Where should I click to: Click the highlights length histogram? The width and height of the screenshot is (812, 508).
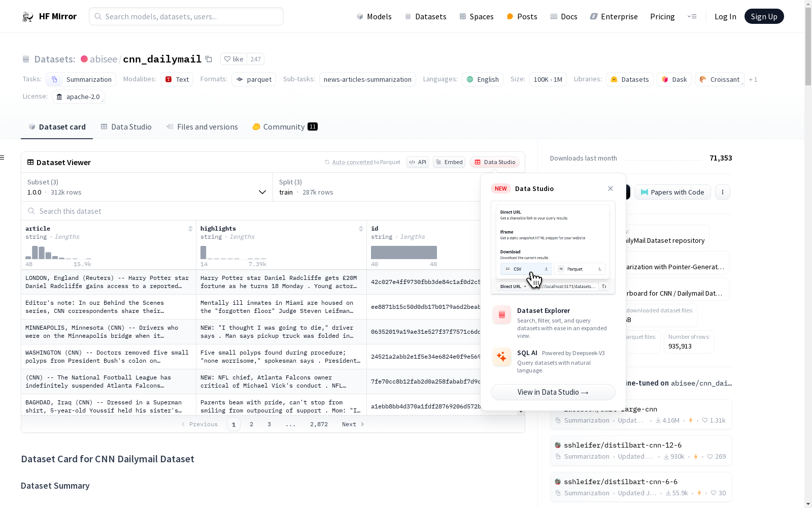[x=233, y=252]
